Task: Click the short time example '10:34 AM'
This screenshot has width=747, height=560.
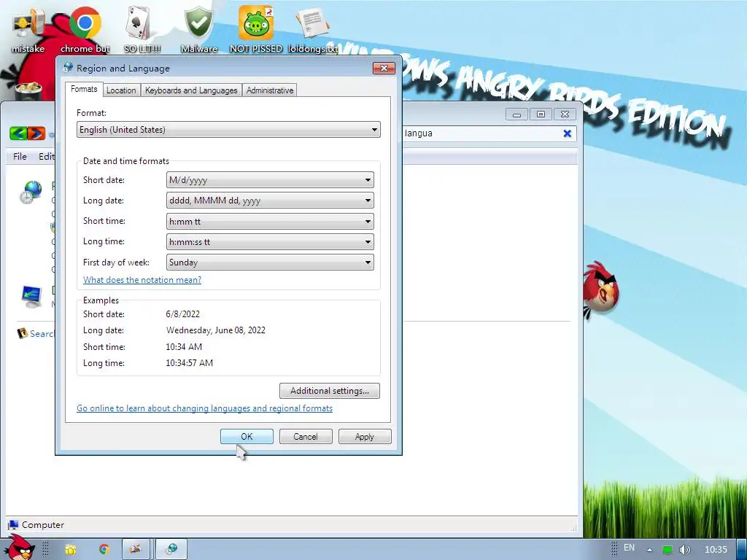Action: click(184, 346)
